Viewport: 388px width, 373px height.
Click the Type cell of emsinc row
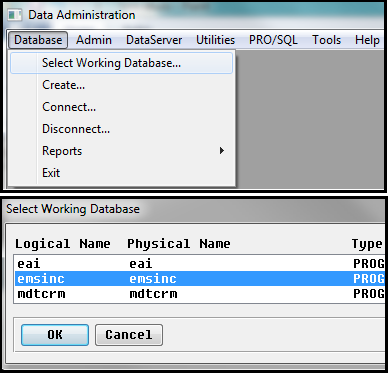[369, 279]
